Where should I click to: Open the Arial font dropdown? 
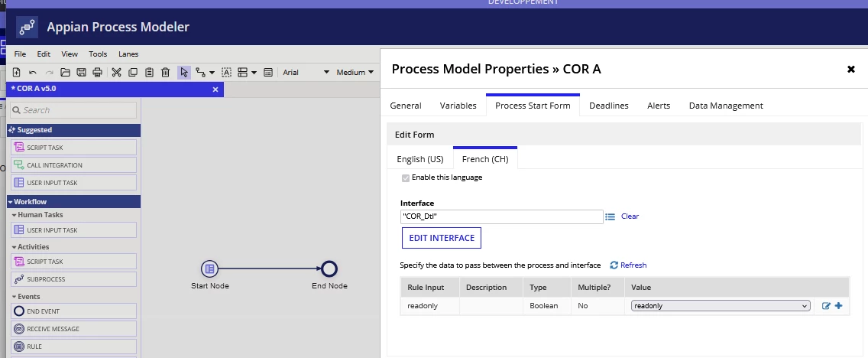[x=306, y=73]
